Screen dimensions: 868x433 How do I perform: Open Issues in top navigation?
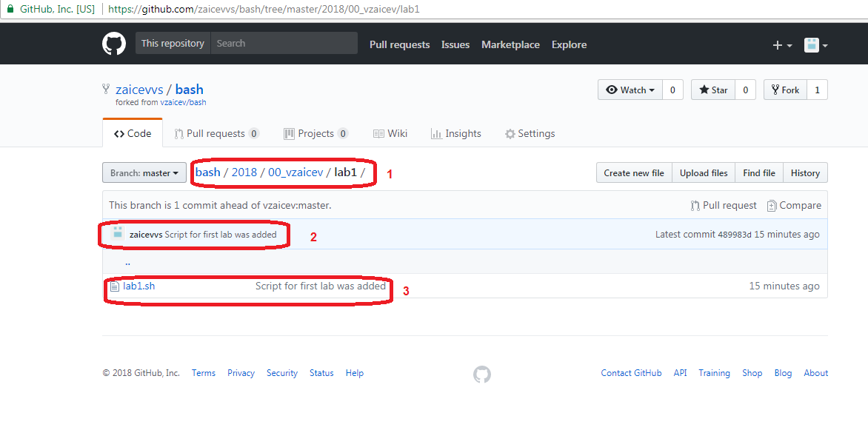[x=455, y=45]
